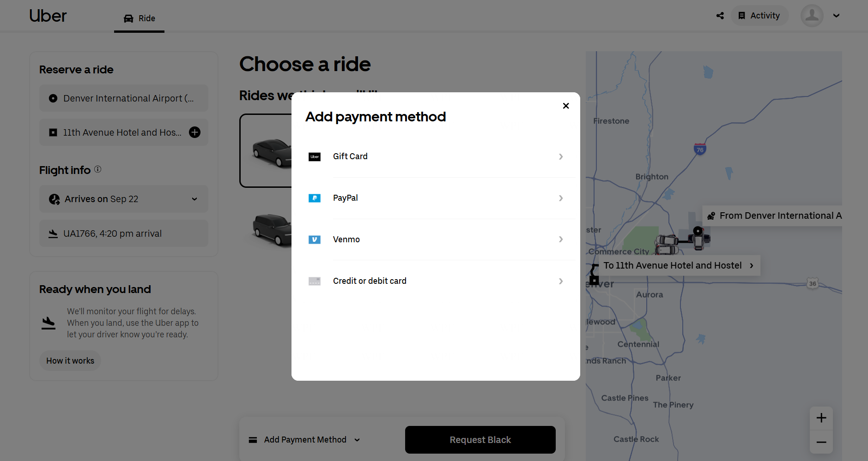Edit UA1766 flight arrival field
The height and width of the screenshot is (461, 868).
click(x=124, y=233)
